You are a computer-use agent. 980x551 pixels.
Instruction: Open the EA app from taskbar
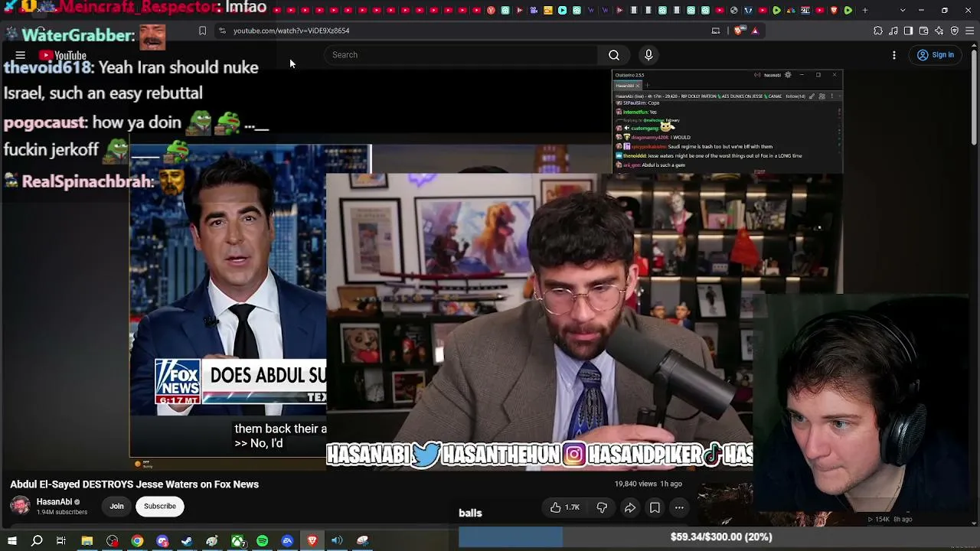(288, 541)
